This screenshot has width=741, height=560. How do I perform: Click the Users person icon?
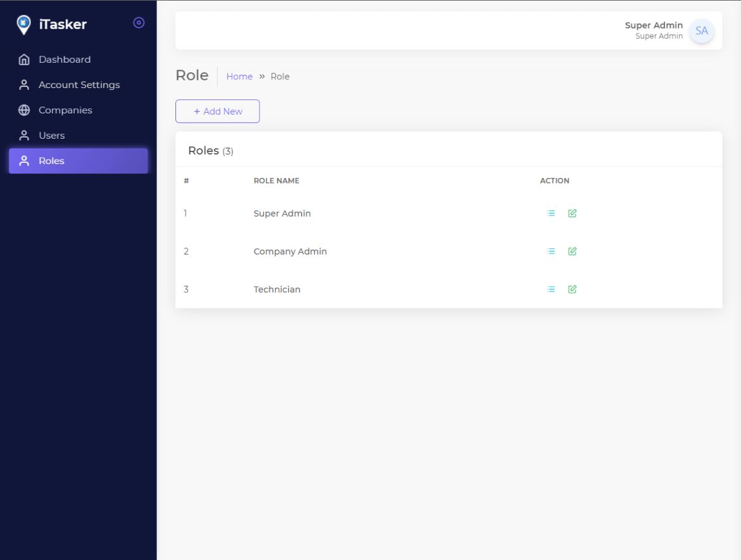coord(24,135)
